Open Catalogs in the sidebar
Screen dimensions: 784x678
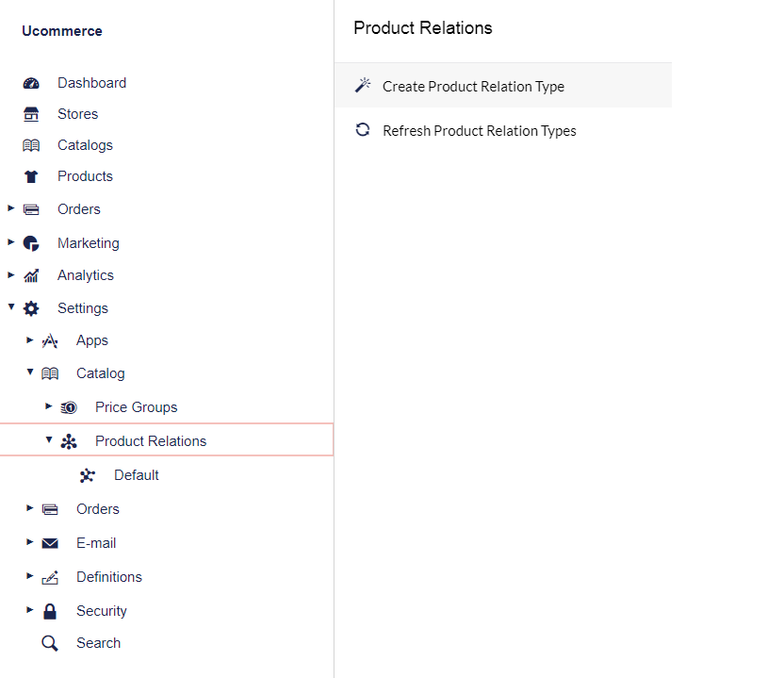85,145
